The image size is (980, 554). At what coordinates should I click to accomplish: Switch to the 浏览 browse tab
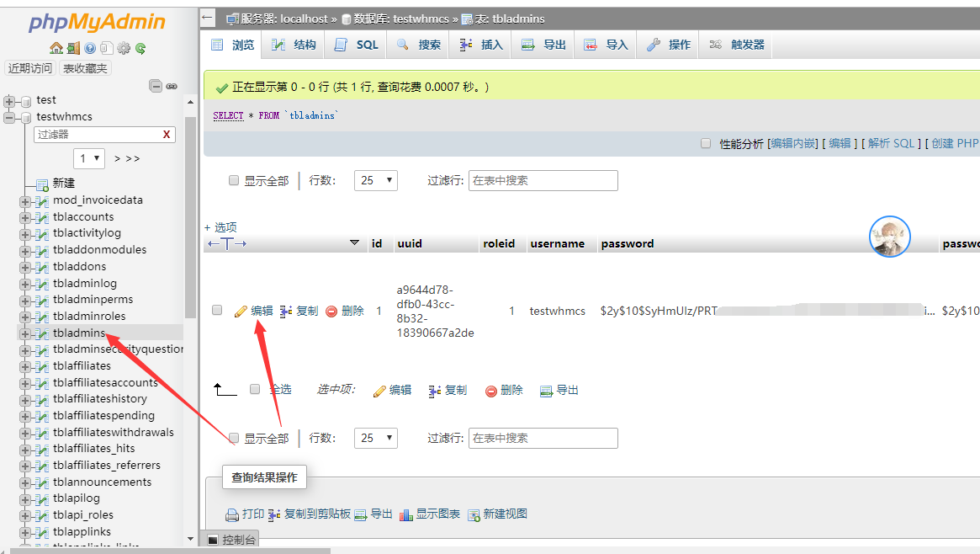click(x=232, y=45)
